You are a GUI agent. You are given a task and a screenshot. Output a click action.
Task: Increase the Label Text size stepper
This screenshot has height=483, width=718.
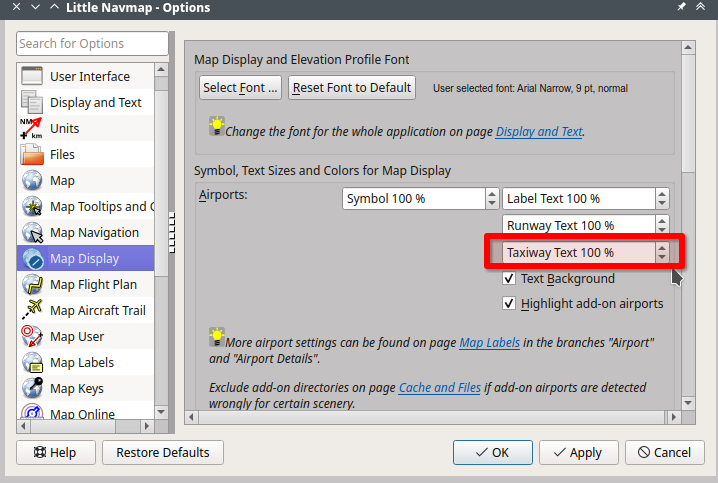click(x=662, y=194)
